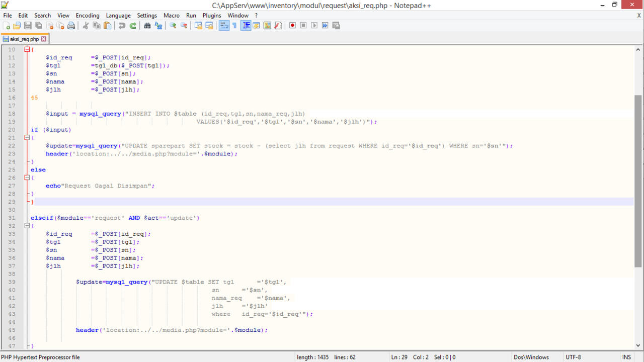Start macro recording with red circle icon

(x=292, y=26)
